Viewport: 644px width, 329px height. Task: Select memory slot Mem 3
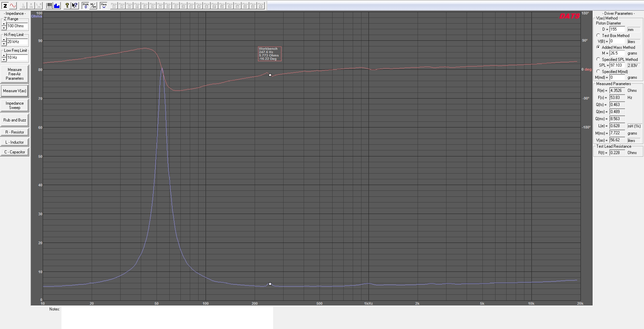click(129, 5)
